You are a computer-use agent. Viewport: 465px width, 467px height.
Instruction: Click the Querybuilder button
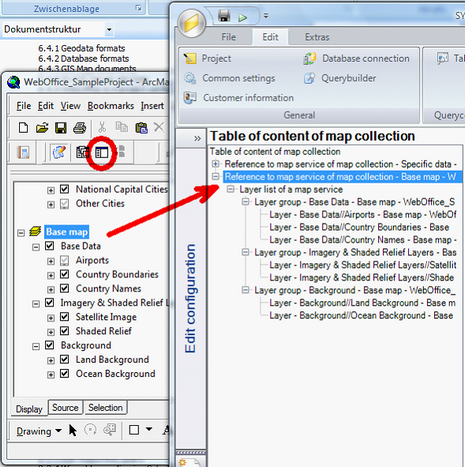(x=340, y=78)
